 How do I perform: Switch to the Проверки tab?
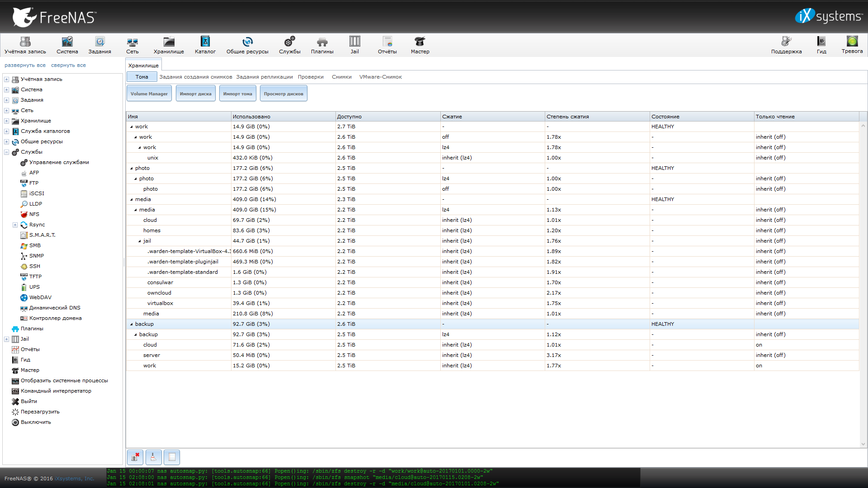(311, 77)
